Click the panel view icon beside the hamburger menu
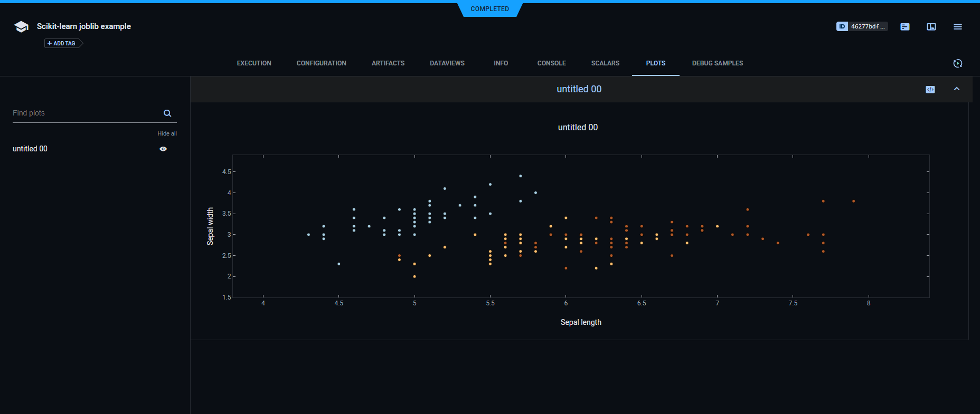Image resolution: width=980 pixels, height=414 pixels. [x=931, y=27]
